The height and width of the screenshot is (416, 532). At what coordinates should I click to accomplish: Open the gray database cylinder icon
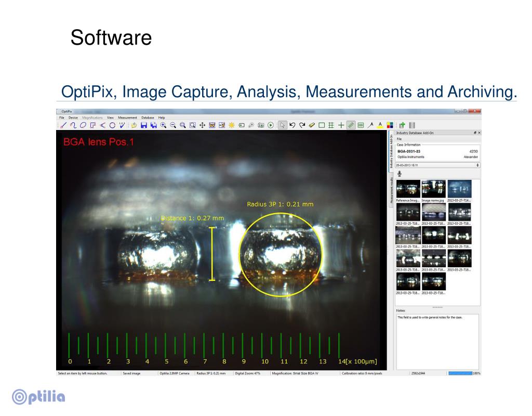pos(412,125)
